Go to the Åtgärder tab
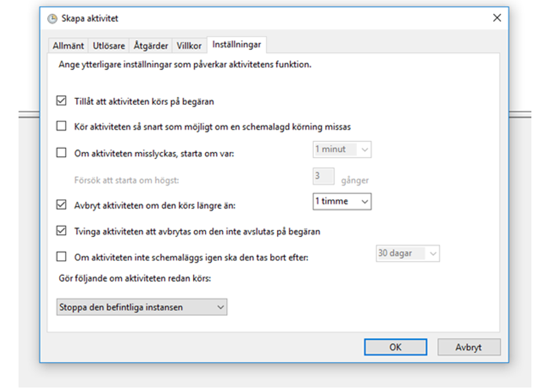Image resolution: width=537 pixels, height=392 pixels. coord(150,46)
